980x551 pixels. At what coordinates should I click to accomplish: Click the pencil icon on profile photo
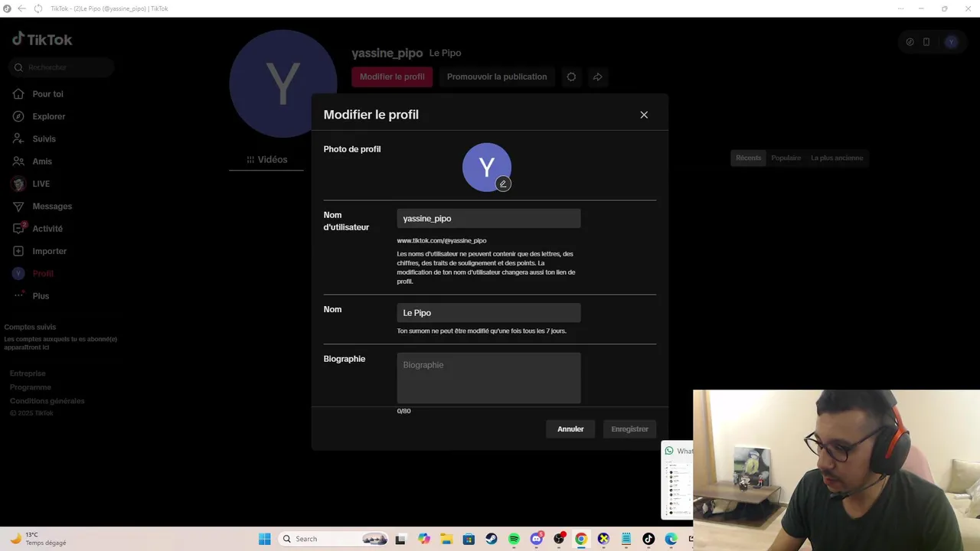[x=503, y=184]
